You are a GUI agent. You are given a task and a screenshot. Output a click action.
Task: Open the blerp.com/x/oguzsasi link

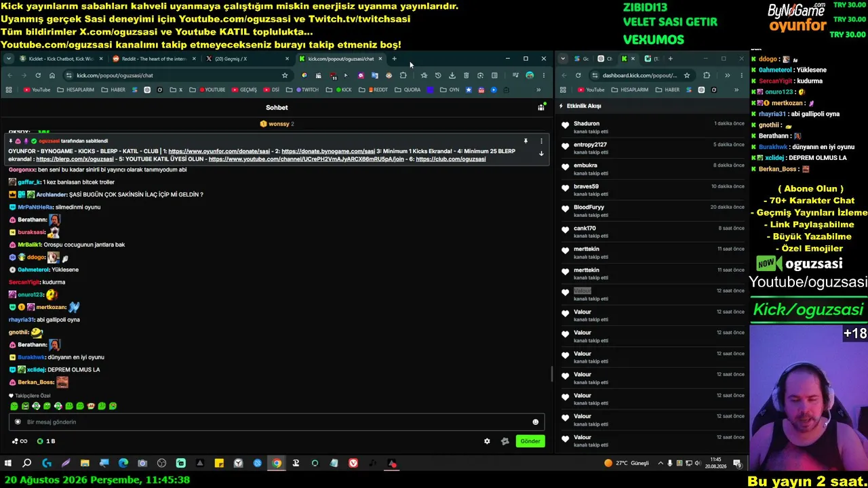75,159
